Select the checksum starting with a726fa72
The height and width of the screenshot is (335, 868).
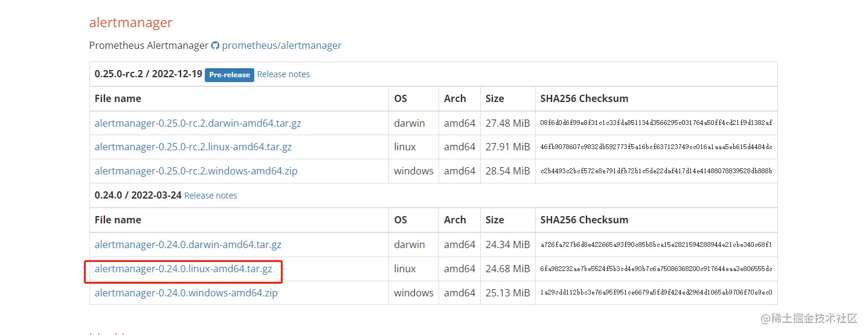(x=656, y=245)
